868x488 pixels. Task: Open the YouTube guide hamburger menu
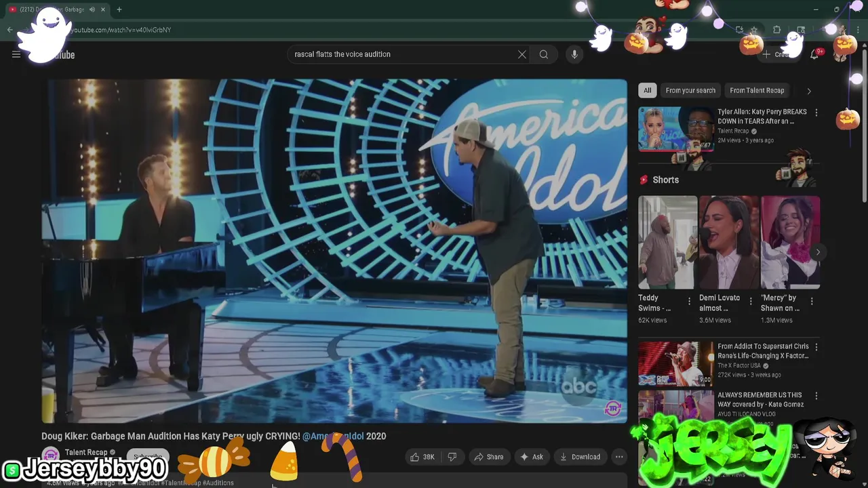pos(16,54)
